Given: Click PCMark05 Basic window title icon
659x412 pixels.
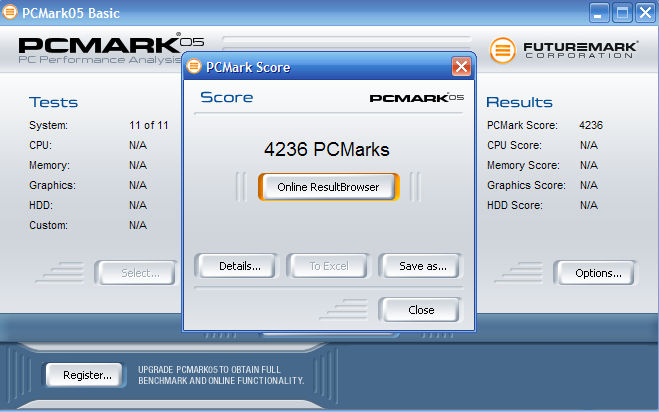Looking at the screenshot, I should click(9, 12).
